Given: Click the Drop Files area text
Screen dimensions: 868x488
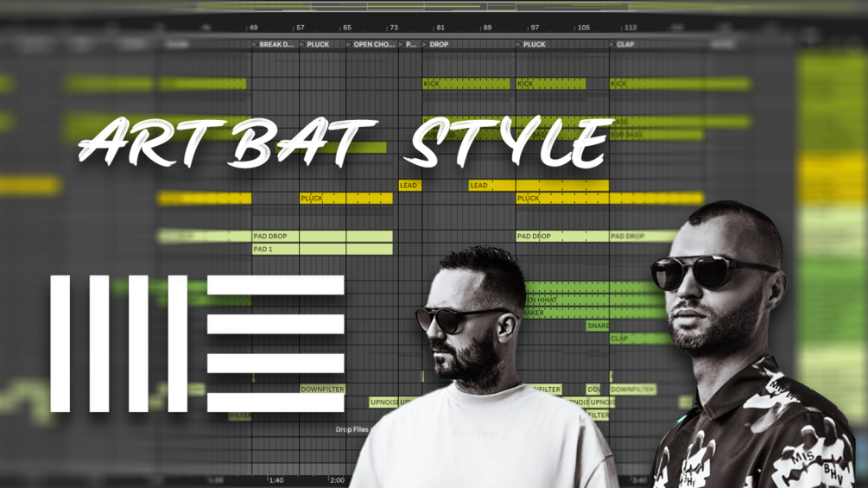Looking at the screenshot, I should click(352, 429).
